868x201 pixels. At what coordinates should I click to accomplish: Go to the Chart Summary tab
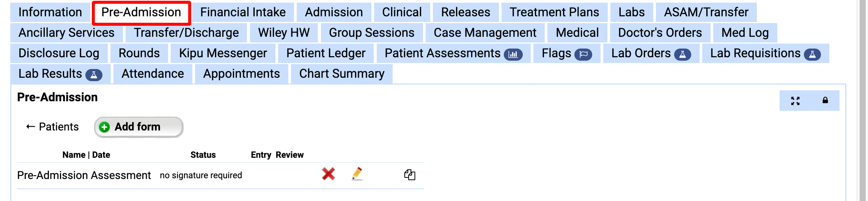pos(341,74)
